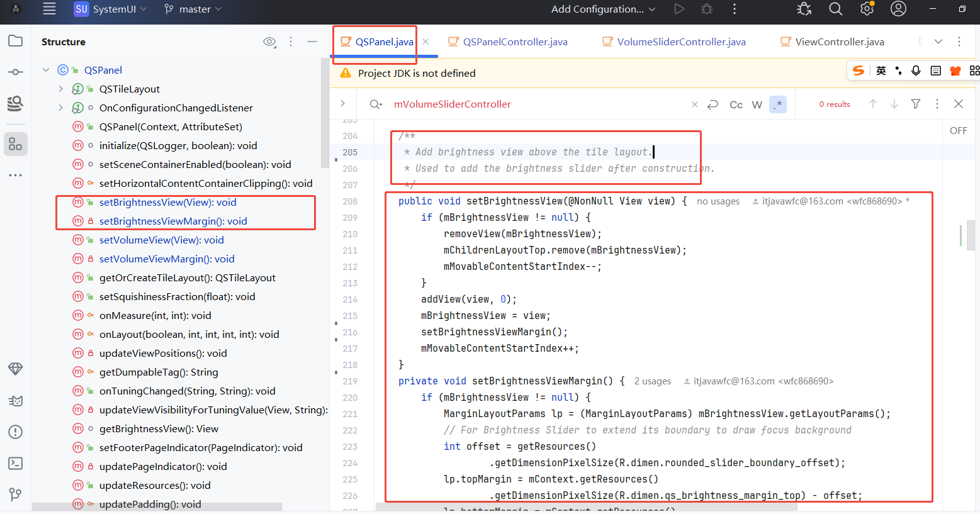980x514 pixels.
Task: Click the Structure panel horizontal scrollbar
Action: [157, 506]
